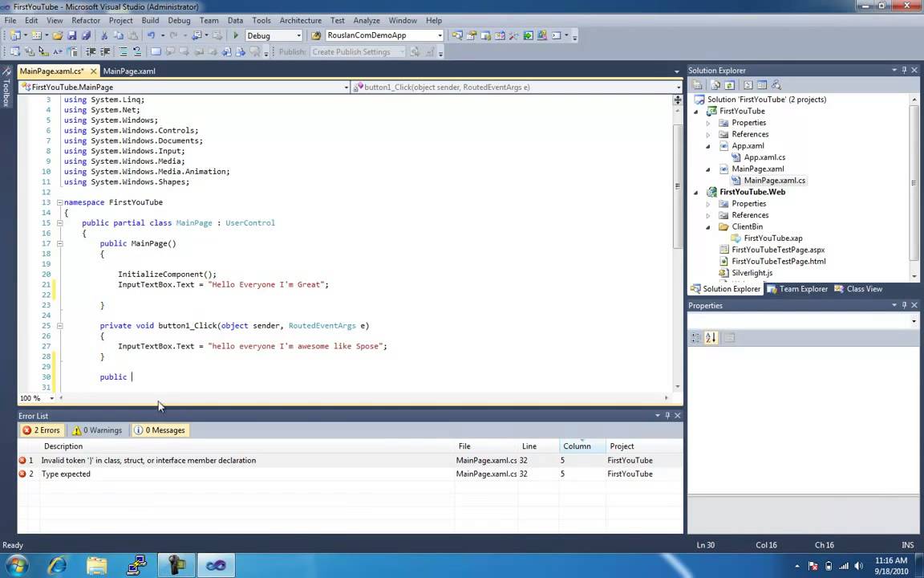
Task: Start debugging with the green play icon
Action: coord(236,35)
